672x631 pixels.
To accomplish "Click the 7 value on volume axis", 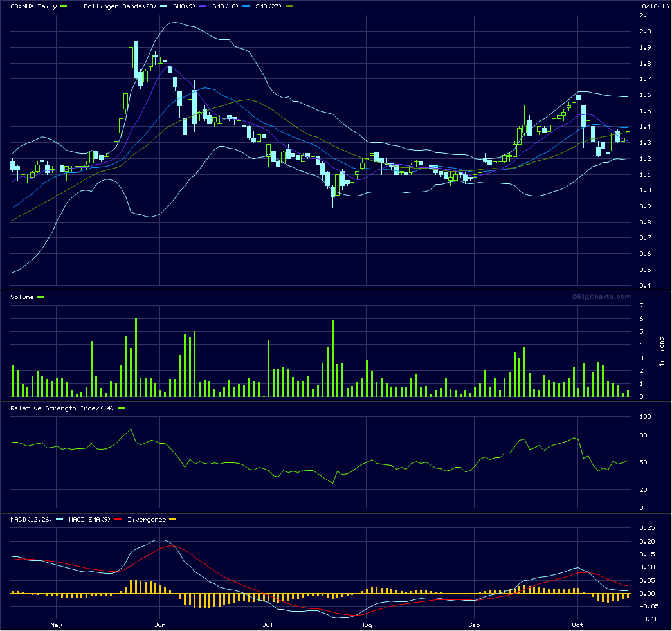I will click(642, 306).
